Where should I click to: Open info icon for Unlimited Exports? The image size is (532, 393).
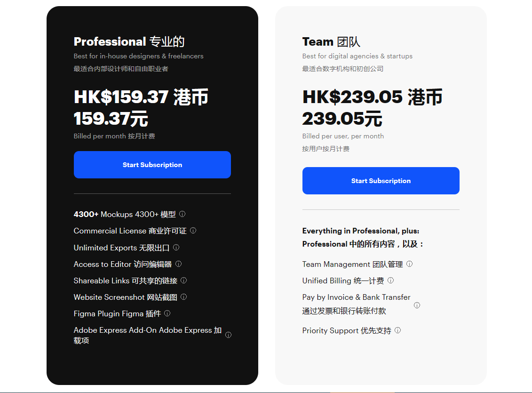coord(176,247)
